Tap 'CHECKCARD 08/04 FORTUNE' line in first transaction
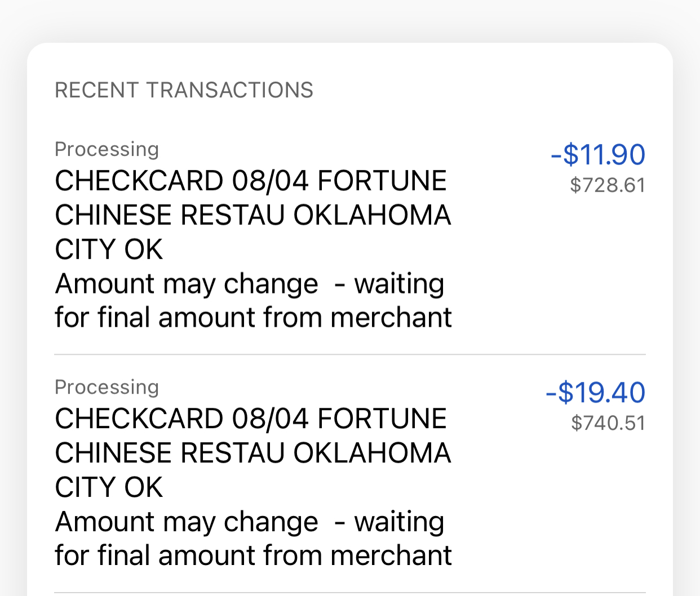Screen dimensions: 700x596 coord(250,181)
